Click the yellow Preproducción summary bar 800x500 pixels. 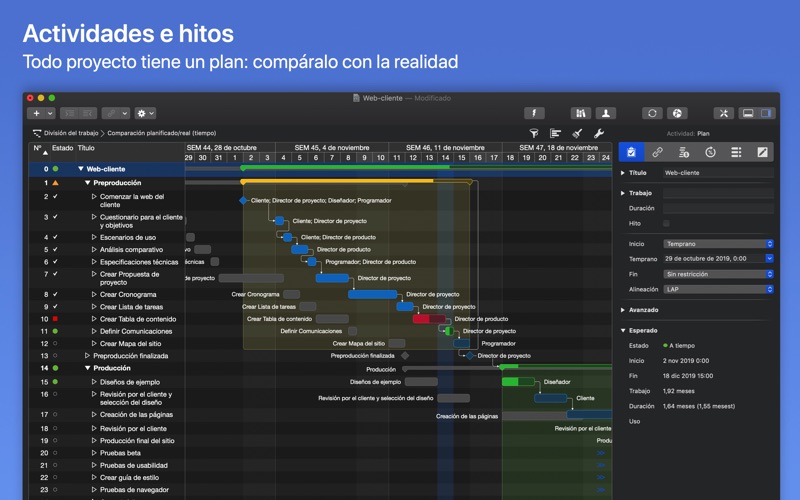(x=356, y=181)
